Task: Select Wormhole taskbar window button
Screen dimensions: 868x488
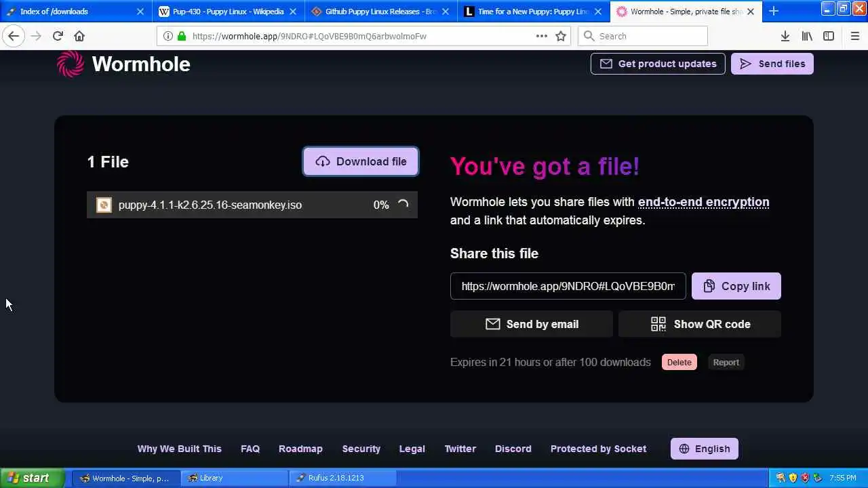Action: pos(126,478)
